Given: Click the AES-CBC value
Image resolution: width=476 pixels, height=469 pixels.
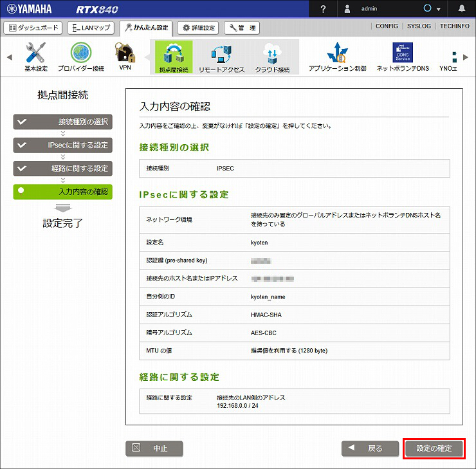Looking at the screenshot, I should tap(264, 333).
